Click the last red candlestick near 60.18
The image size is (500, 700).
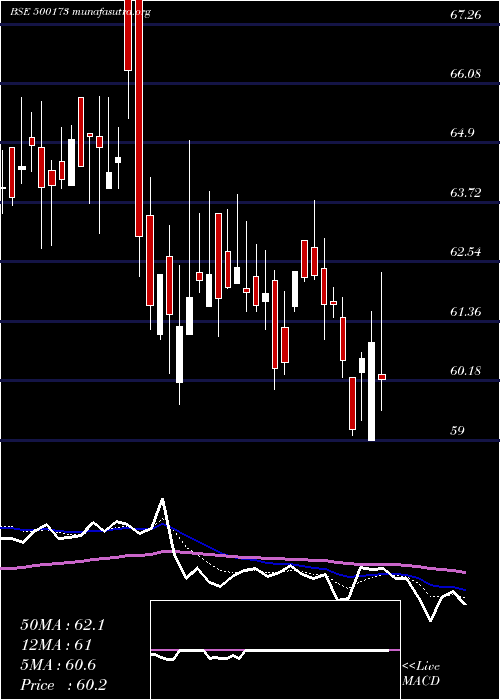382,377
